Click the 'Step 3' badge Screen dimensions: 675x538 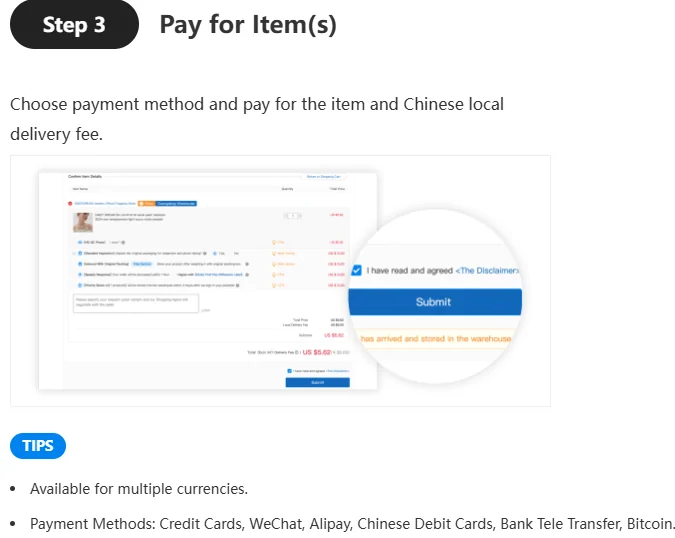[x=74, y=25]
